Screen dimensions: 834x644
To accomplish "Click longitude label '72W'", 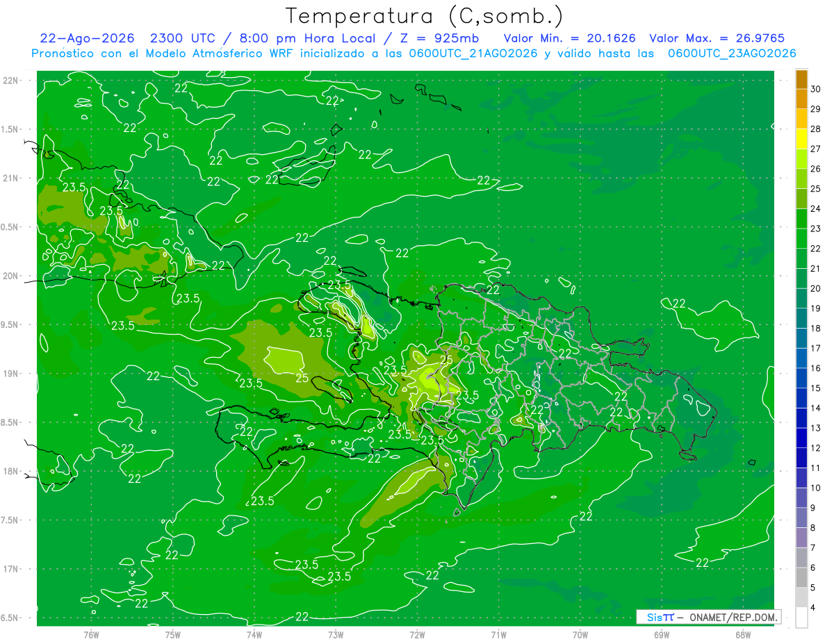I will coord(417,635).
